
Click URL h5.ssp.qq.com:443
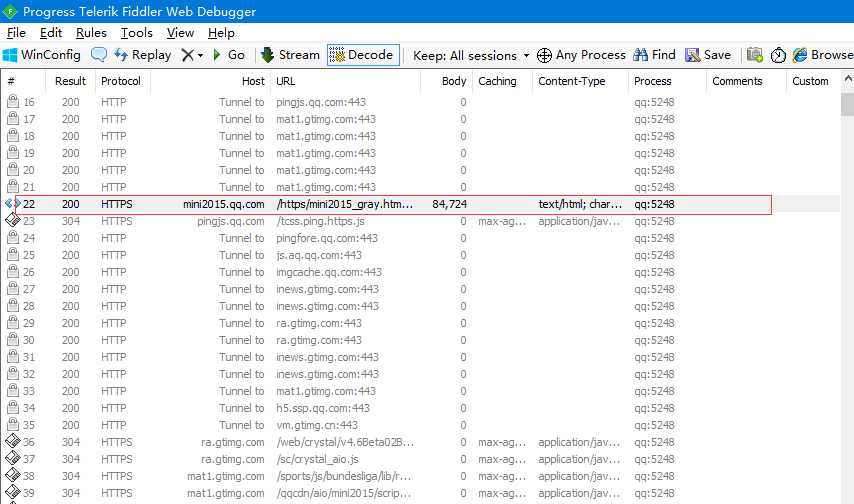pyautogui.click(x=323, y=408)
